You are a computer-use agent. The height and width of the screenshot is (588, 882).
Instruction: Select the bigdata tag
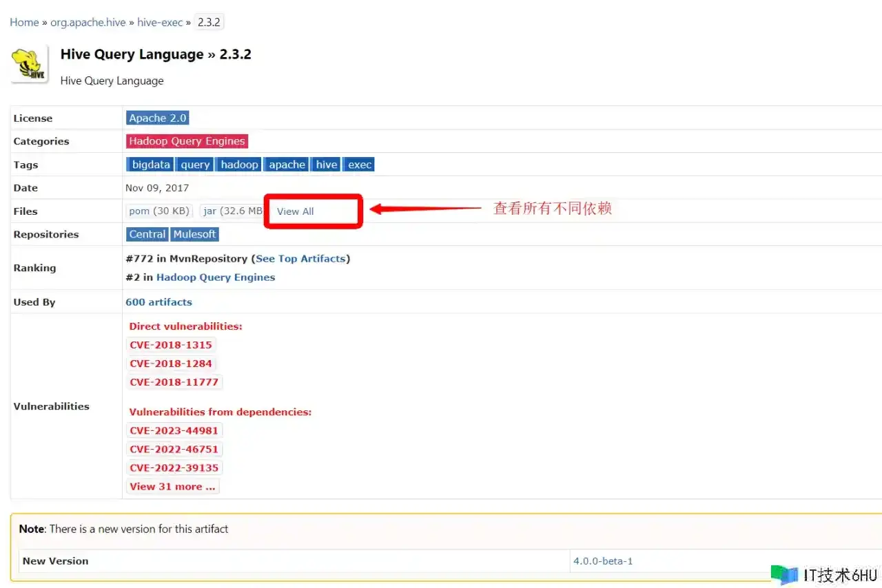151,165
